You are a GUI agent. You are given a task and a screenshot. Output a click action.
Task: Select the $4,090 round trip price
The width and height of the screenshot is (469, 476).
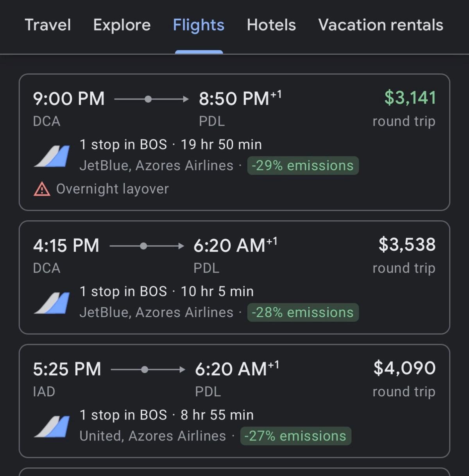click(405, 368)
